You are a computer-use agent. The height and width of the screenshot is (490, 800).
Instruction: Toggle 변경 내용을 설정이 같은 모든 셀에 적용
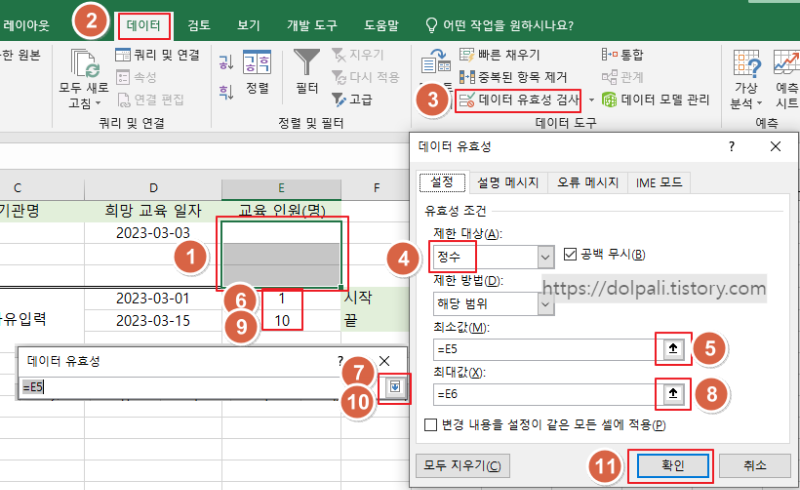pos(431,425)
